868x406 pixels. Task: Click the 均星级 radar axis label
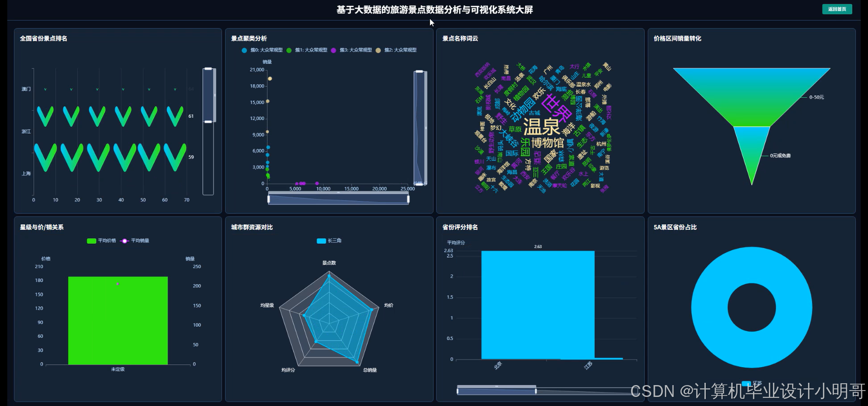[x=267, y=305]
